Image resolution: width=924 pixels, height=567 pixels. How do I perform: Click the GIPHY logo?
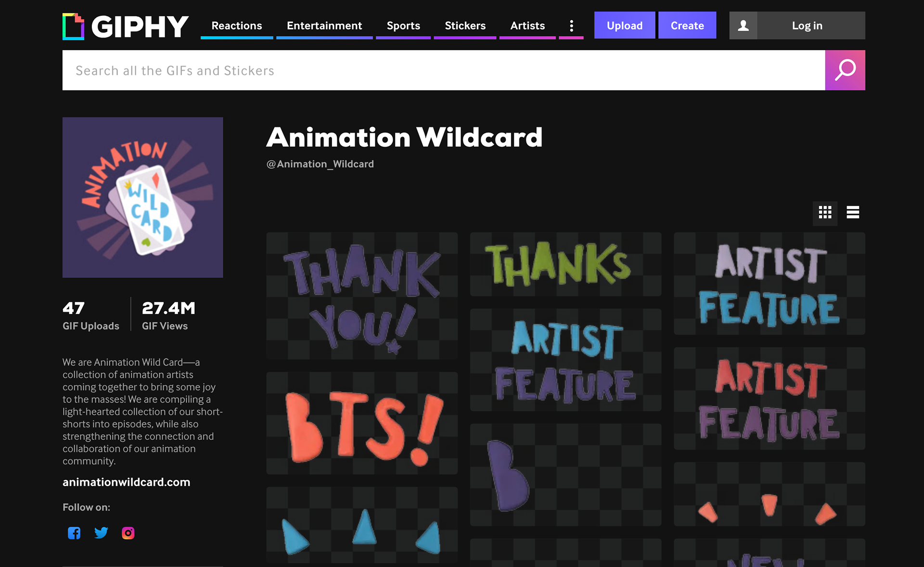pyautogui.click(x=126, y=26)
